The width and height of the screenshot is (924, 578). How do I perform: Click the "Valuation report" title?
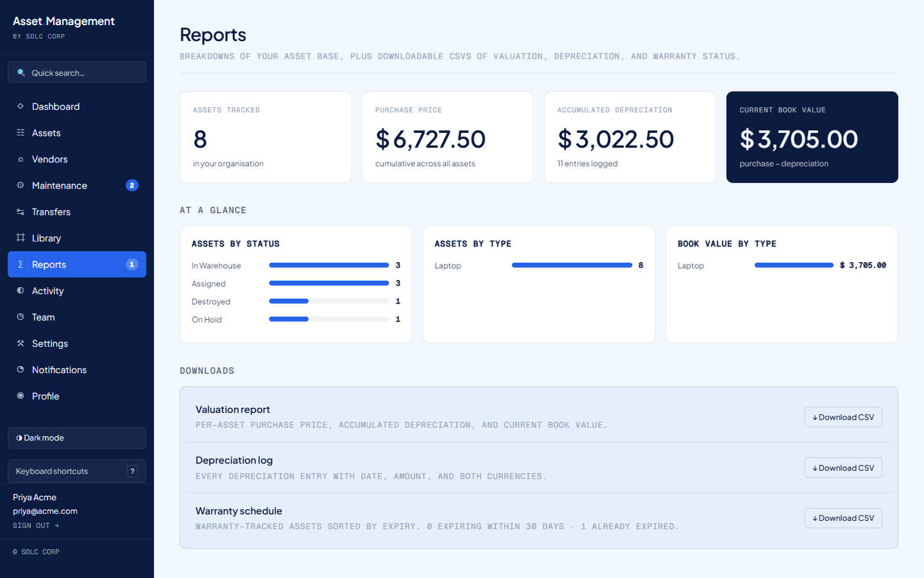(x=232, y=409)
